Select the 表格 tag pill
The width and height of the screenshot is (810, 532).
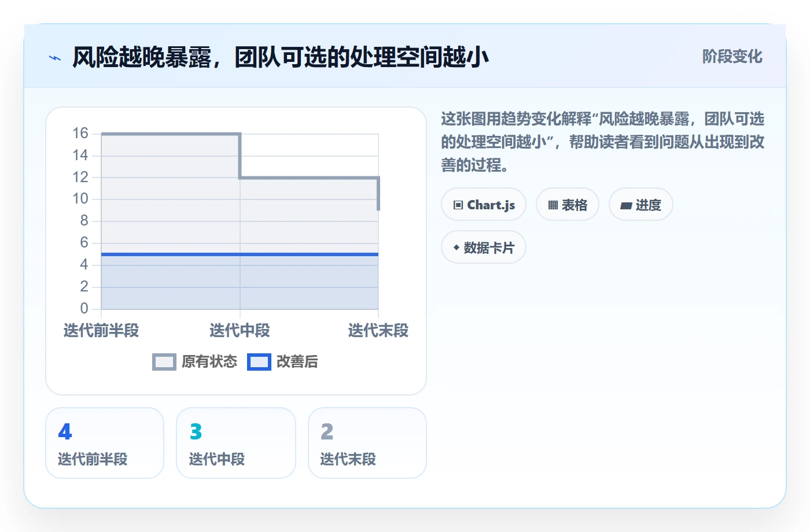click(568, 205)
